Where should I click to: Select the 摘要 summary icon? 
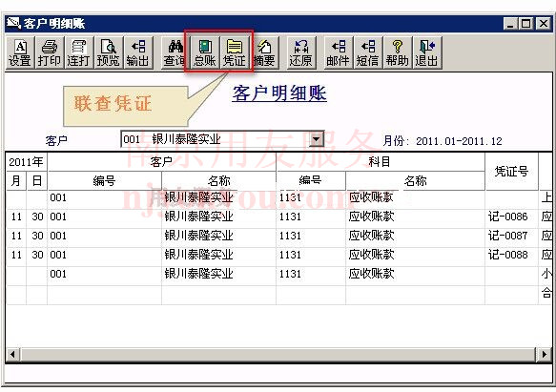coord(264,52)
